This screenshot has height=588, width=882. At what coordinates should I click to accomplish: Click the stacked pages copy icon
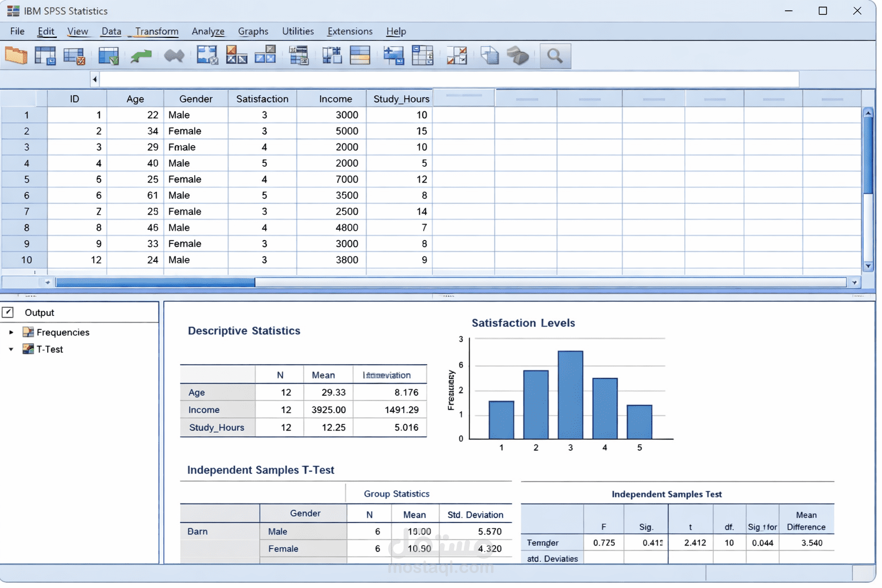point(489,55)
